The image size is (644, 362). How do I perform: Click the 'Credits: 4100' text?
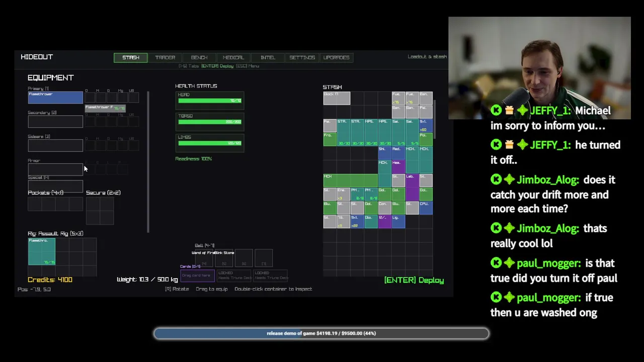pyautogui.click(x=50, y=280)
